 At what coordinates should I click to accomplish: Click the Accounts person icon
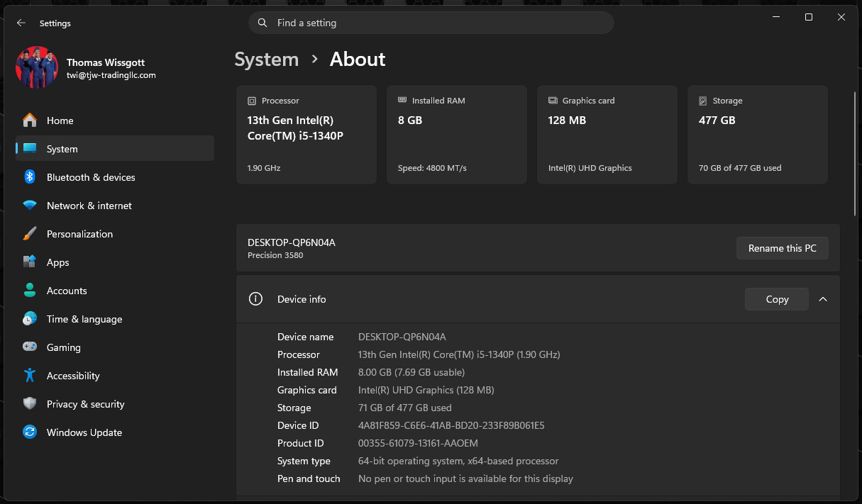(30, 291)
